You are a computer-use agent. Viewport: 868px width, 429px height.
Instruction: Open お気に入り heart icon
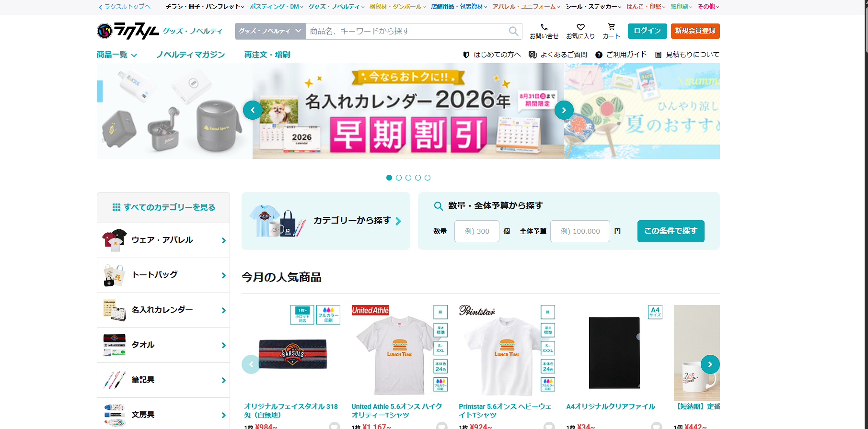coord(580,27)
